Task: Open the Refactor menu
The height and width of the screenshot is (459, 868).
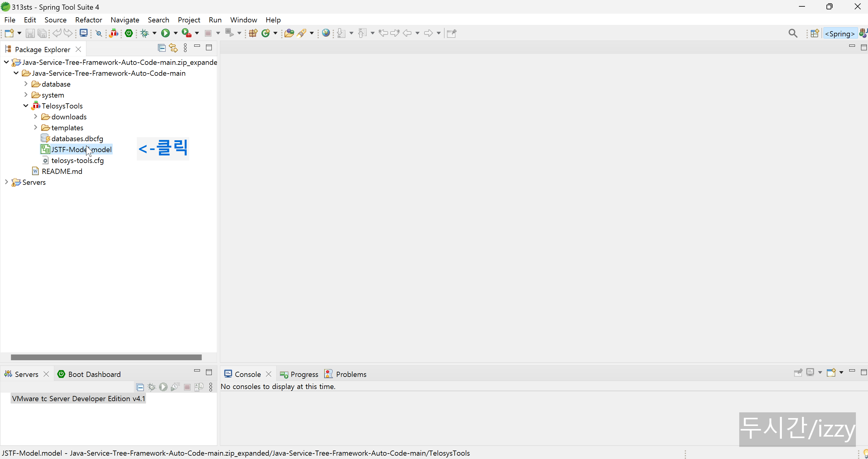Action: (x=89, y=20)
